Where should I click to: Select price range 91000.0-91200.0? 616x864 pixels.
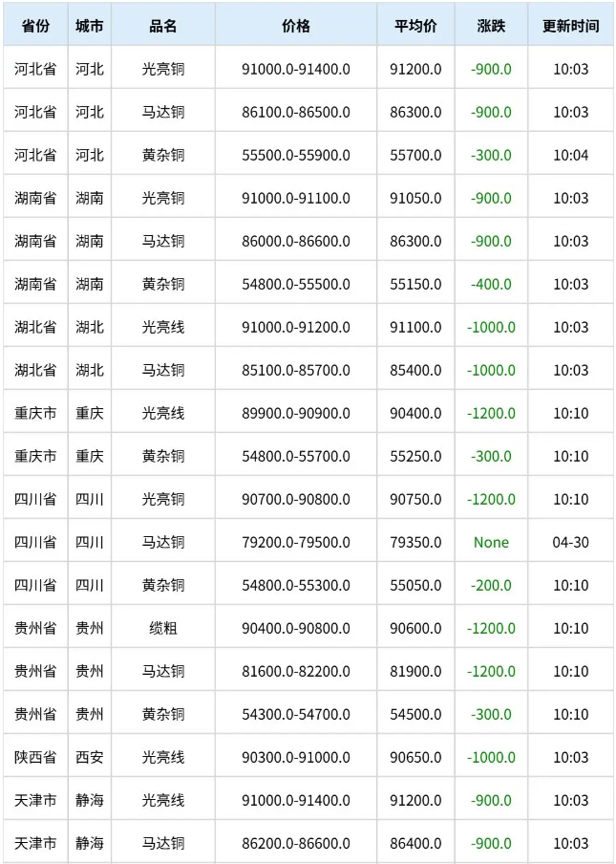pos(296,327)
